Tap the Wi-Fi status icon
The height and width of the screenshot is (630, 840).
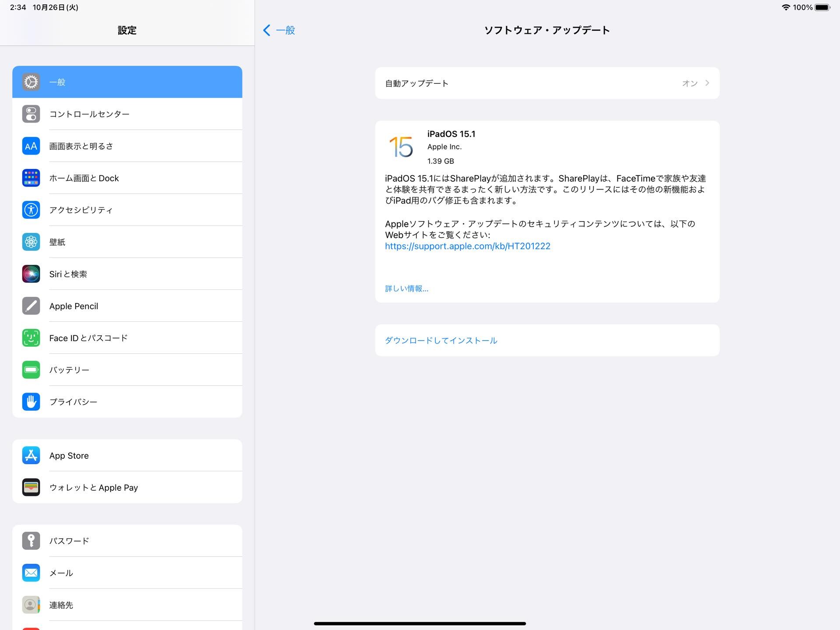[786, 7]
